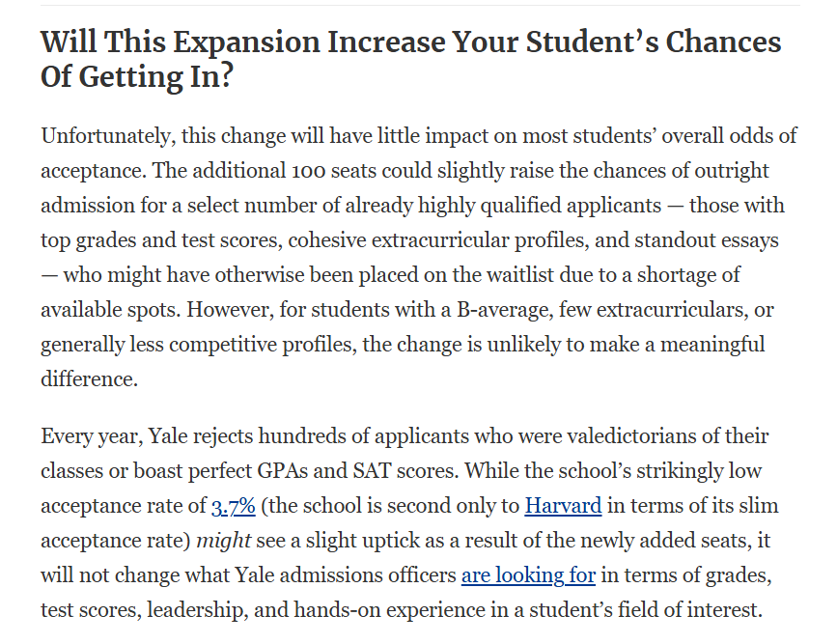The width and height of the screenshot is (837, 644).
Task: Click the word 'waitlist' in the text
Action: (x=517, y=275)
